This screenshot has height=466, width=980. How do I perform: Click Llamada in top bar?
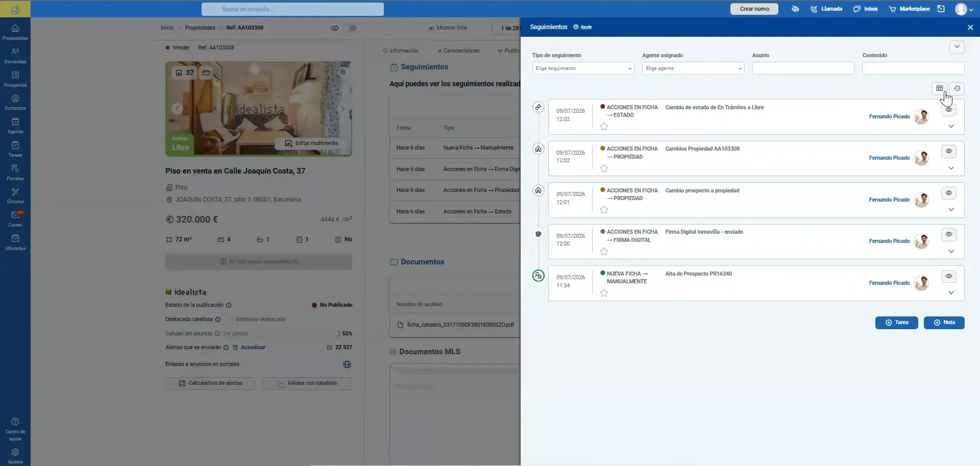tap(826, 9)
